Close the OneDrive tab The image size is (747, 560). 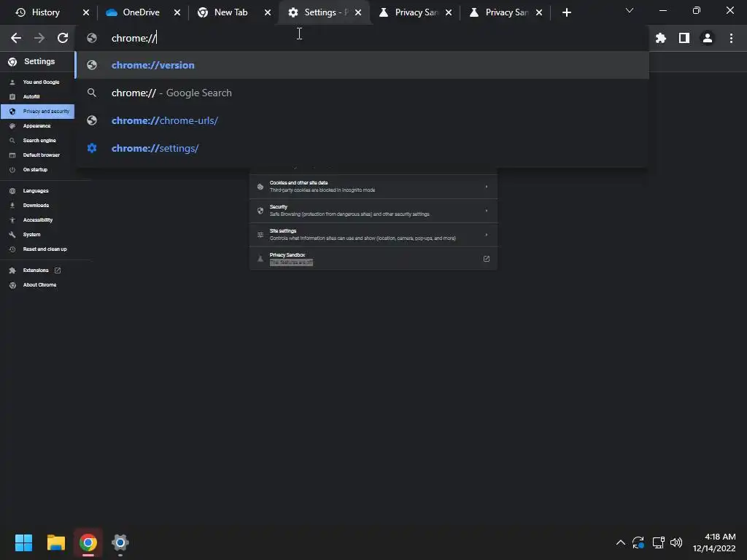177,12
